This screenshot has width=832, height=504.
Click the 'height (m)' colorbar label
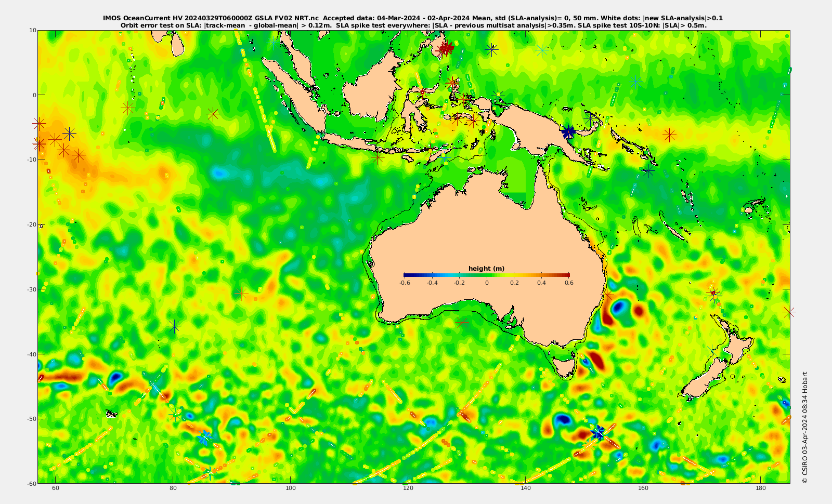click(486, 269)
